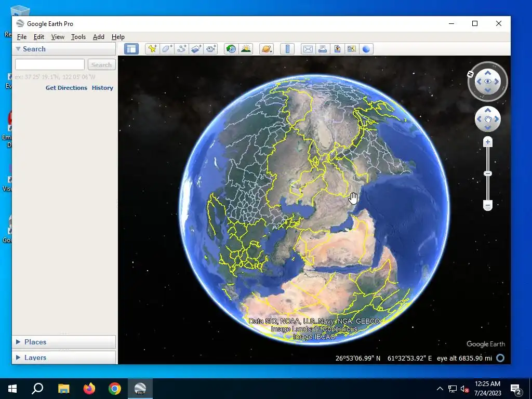
Task: Add an image overlay icon
Action: 196,49
